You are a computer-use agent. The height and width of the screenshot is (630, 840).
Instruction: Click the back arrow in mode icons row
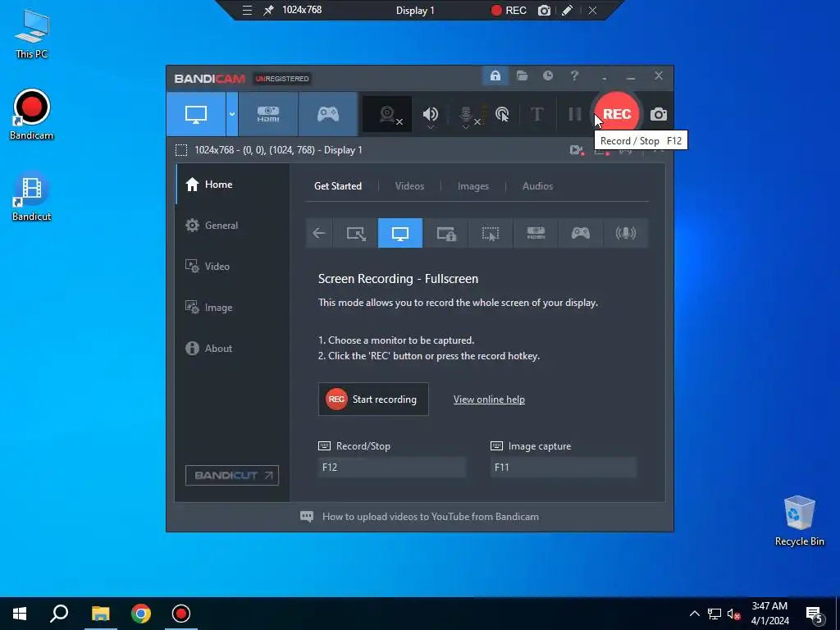click(319, 233)
